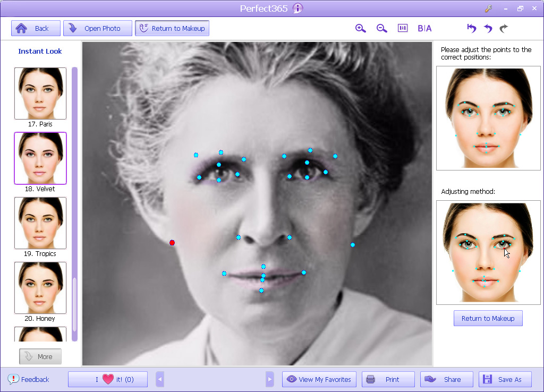Choose the 19. Tropics instant look
The height and width of the screenshot is (392, 544).
pos(40,223)
